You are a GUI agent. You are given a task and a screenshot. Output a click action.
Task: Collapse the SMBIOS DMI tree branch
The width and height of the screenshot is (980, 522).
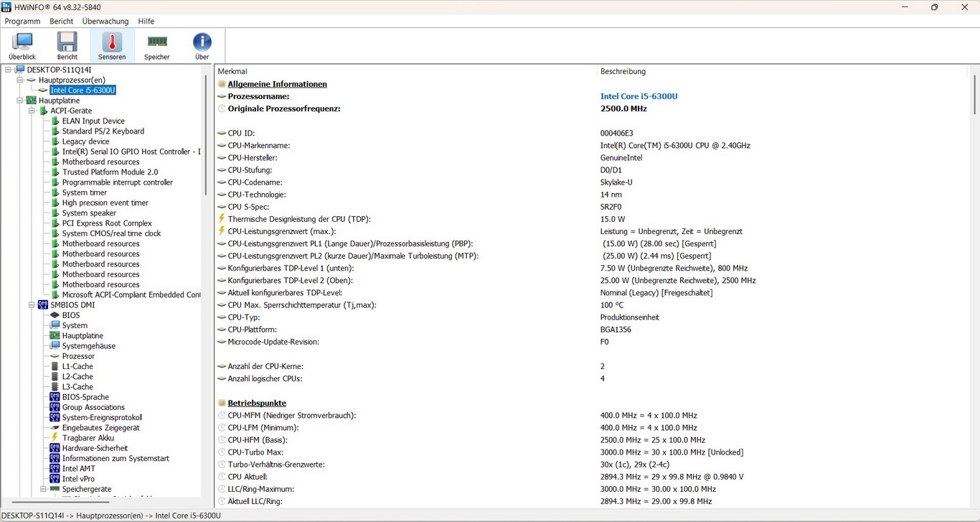tap(32, 305)
